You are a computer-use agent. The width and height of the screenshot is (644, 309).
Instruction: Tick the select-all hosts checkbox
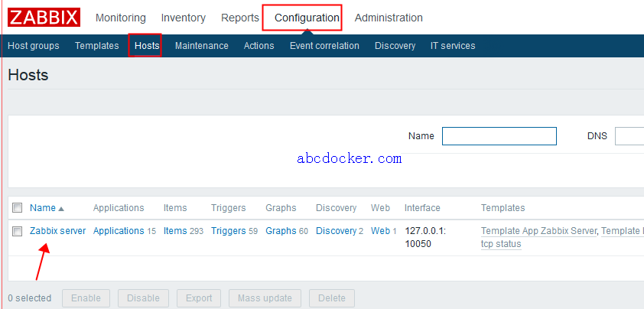coord(18,208)
